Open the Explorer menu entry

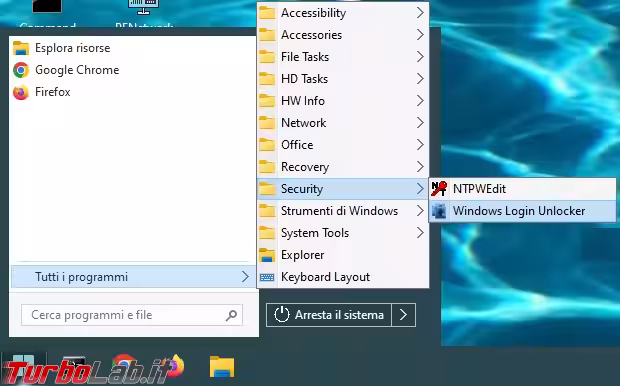[x=343, y=255]
